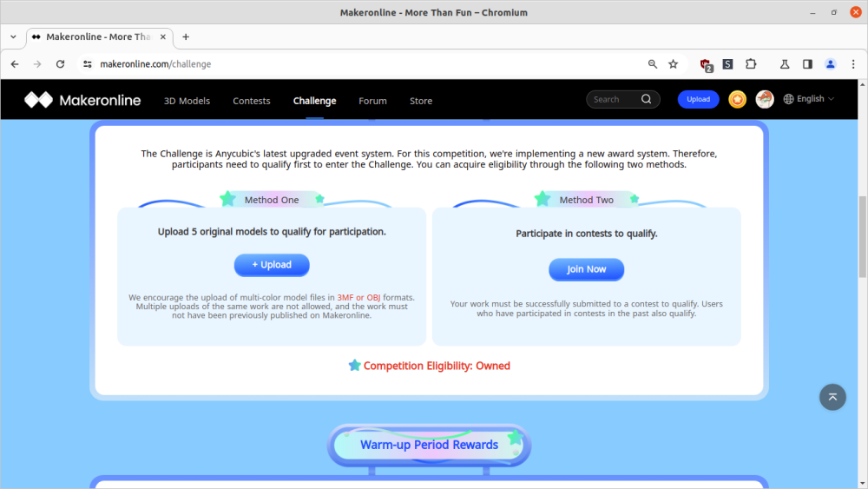
Task: Select the Challenge nav item
Action: coord(314,101)
